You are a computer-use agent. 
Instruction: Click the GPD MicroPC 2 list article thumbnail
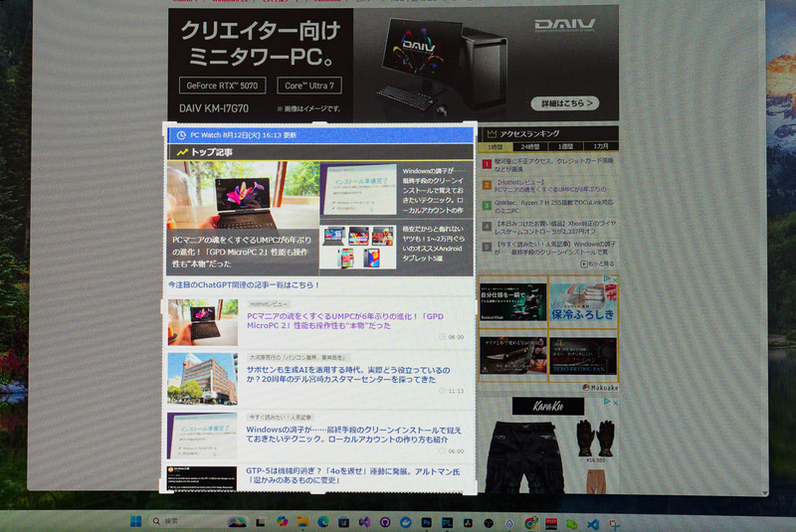pyautogui.click(x=203, y=322)
